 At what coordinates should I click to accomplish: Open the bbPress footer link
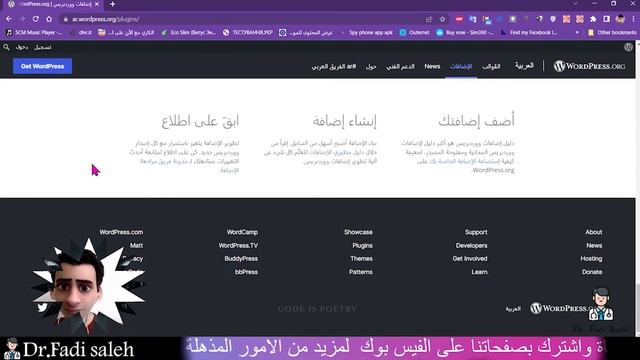coord(246,272)
